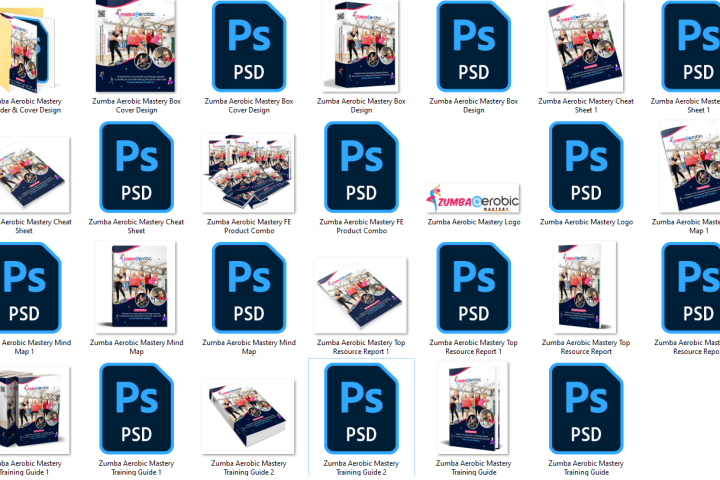Image resolution: width=720 pixels, height=480 pixels.
Task: Select the Training Guide 1 PSD file icon
Action: pos(136,408)
